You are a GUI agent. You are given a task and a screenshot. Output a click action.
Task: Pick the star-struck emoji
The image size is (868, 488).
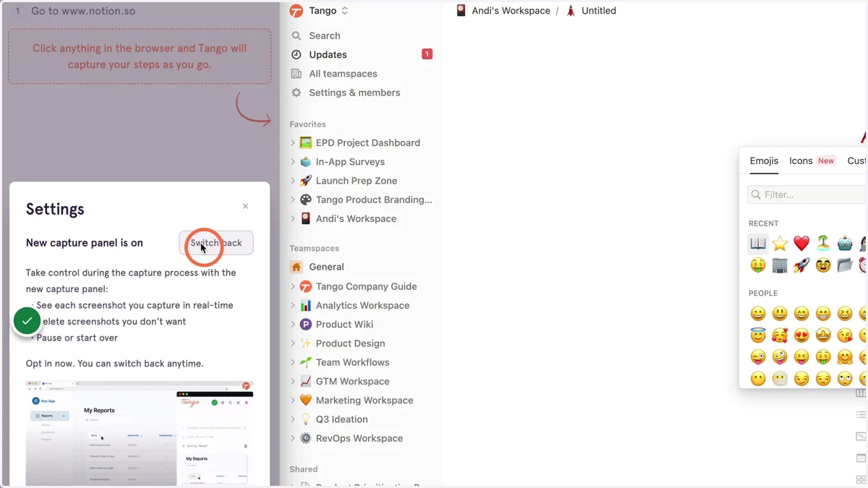tap(823, 335)
